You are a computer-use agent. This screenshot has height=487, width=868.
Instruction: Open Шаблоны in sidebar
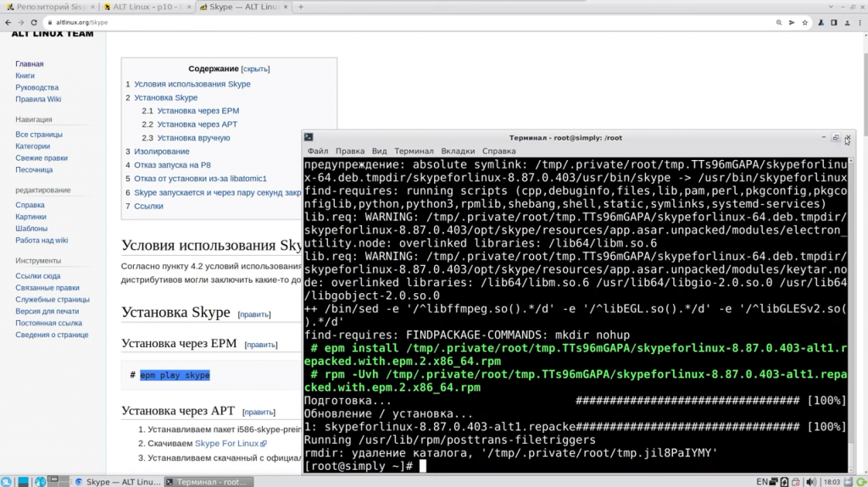click(31, 229)
